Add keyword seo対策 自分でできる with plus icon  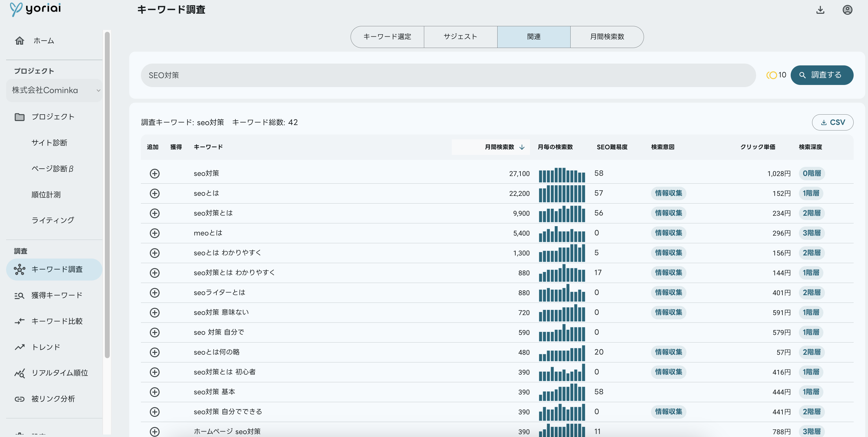pos(154,412)
